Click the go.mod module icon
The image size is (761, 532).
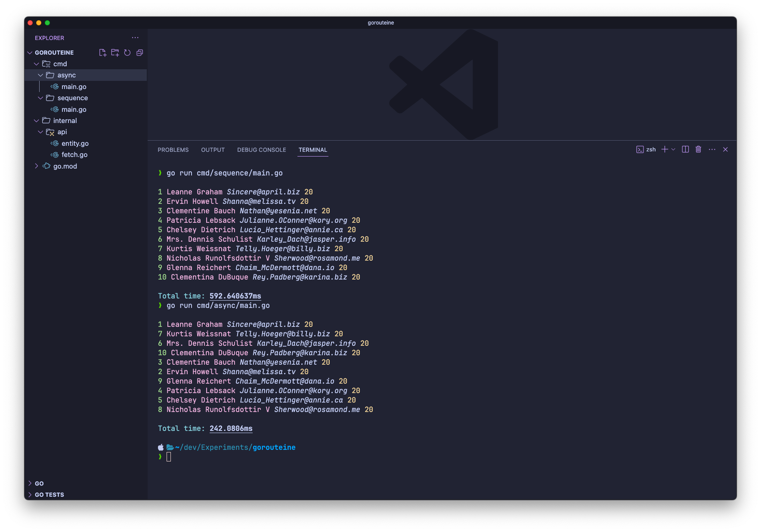click(x=46, y=166)
